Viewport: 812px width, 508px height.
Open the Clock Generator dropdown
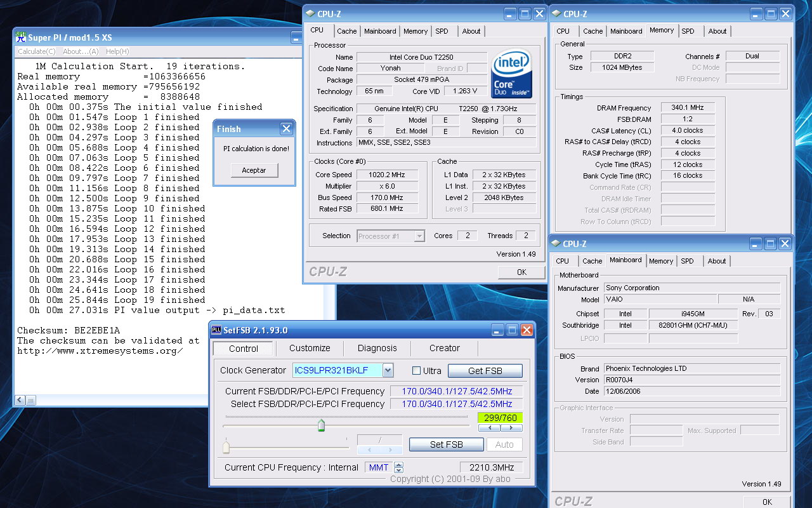(388, 370)
